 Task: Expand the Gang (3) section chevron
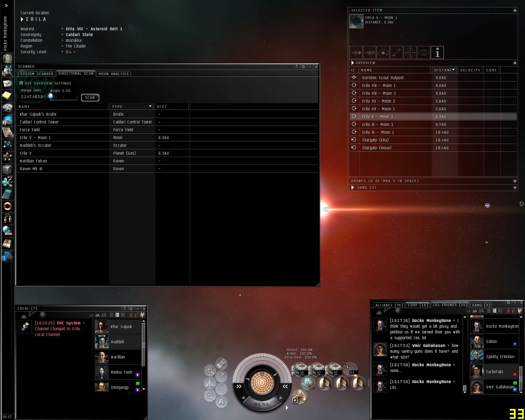[x=515, y=187]
